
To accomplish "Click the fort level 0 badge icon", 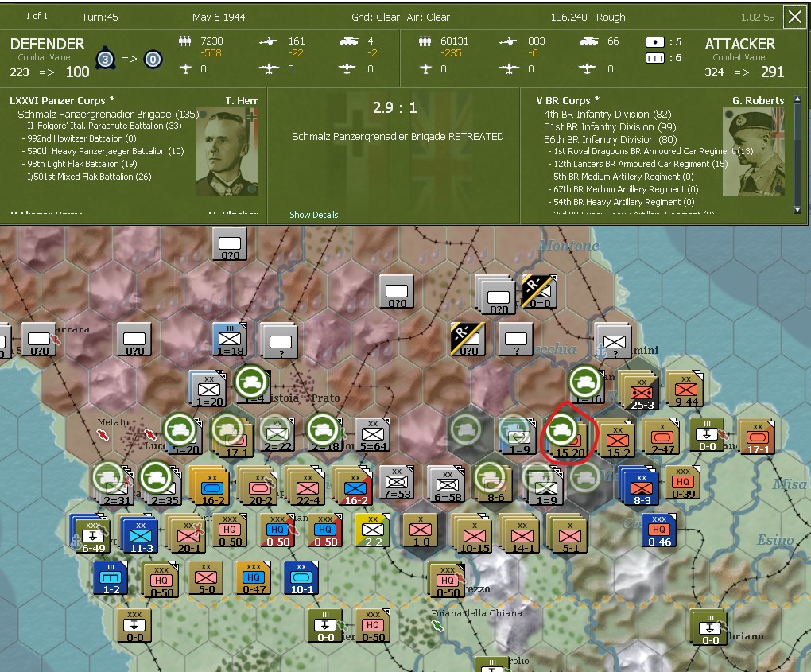I will [153, 60].
